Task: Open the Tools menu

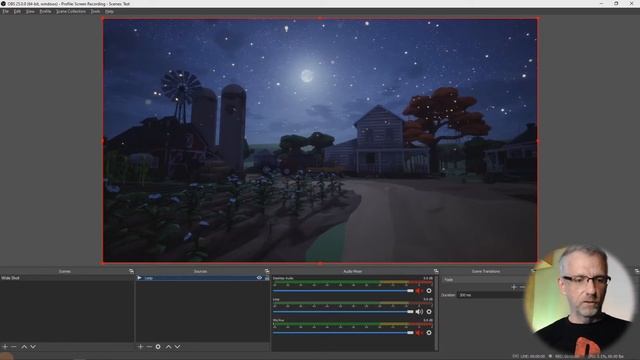Action: pyautogui.click(x=96, y=11)
